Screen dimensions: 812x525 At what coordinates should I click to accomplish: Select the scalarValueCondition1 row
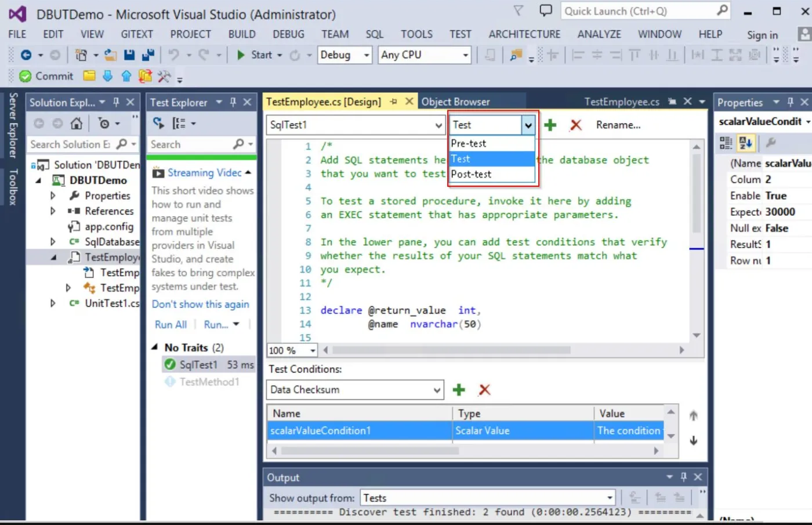(x=465, y=430)
